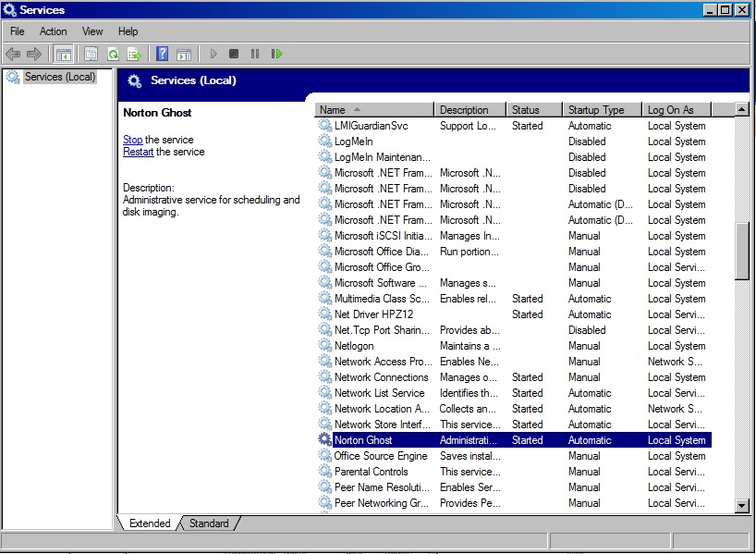
Task: Click the Pause Service icon
Action: point(255,54)
